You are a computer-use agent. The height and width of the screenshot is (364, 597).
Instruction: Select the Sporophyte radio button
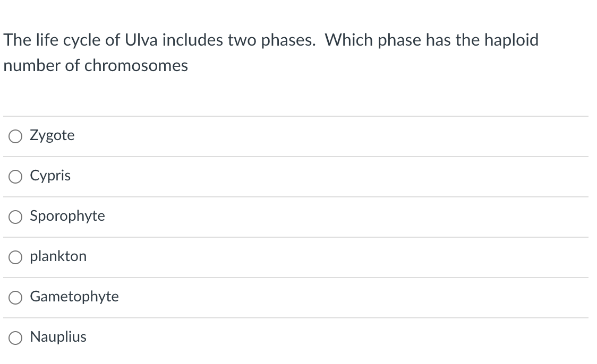[x=15, y=217]
